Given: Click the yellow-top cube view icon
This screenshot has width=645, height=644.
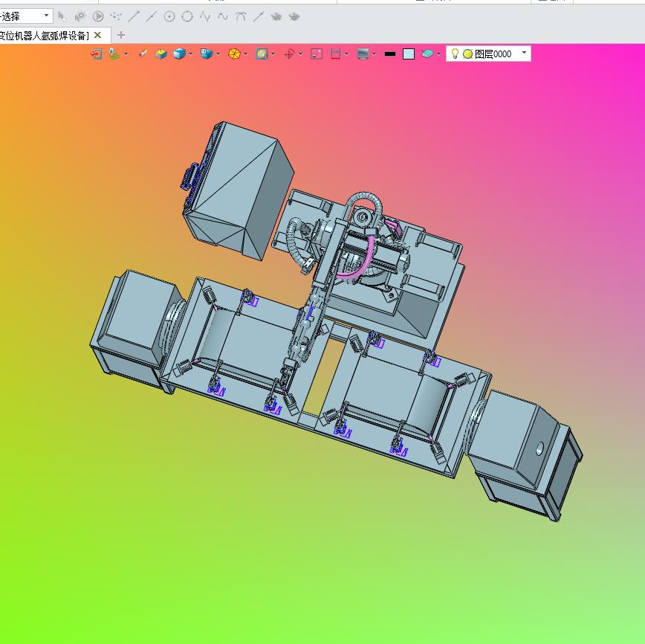Looking at the screenshot, I should point(161,54).
